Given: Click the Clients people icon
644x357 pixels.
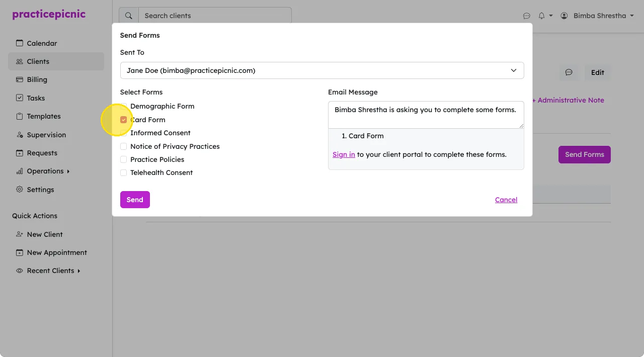Looking at the screenshot, I should click(x=20, y=61).
